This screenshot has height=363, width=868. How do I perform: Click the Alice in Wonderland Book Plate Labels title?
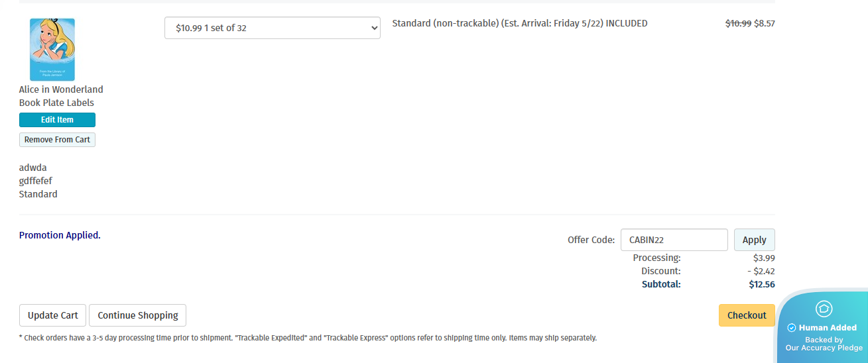(61, 96)
